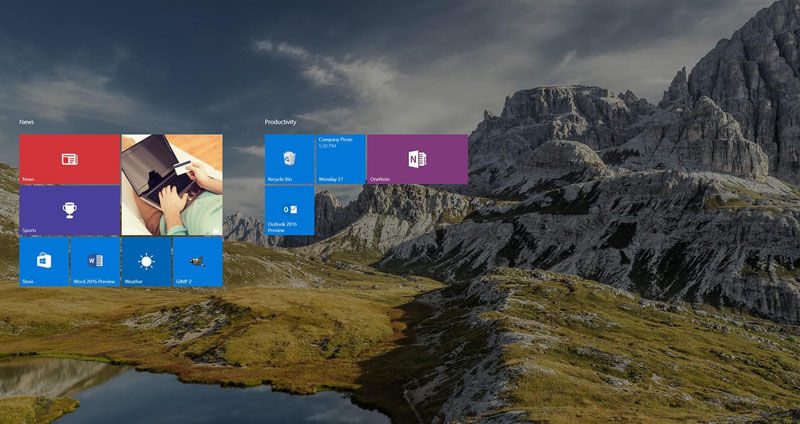Click the Store label under shopping bag
The height and width of the screenshot is (424, 800).
(28, 281)
